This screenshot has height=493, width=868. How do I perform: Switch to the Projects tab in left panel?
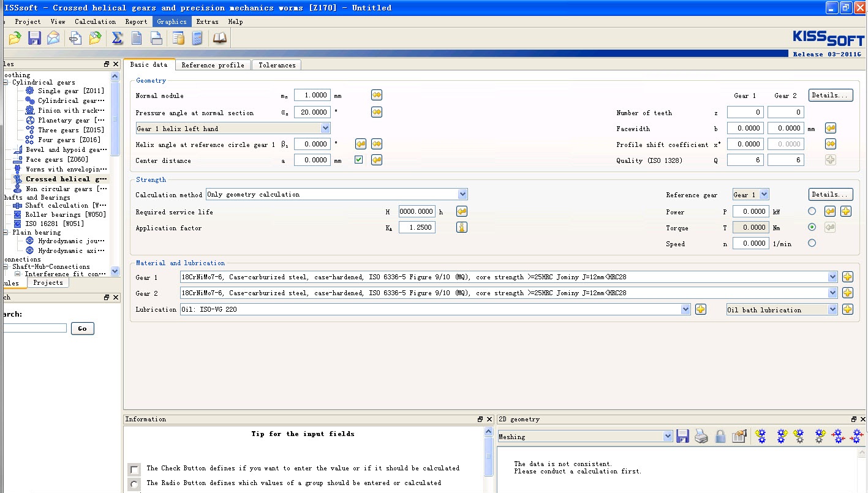click(48, 283)
